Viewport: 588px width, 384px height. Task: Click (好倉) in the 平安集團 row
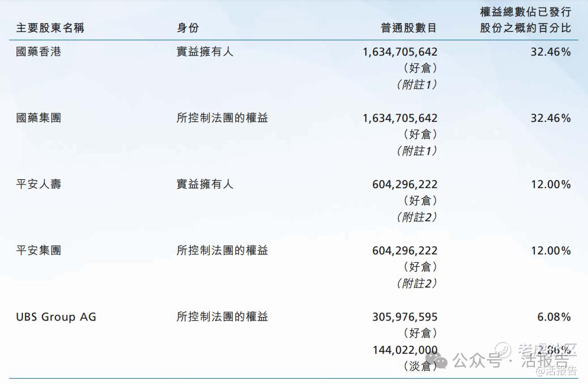click(420, 266)
